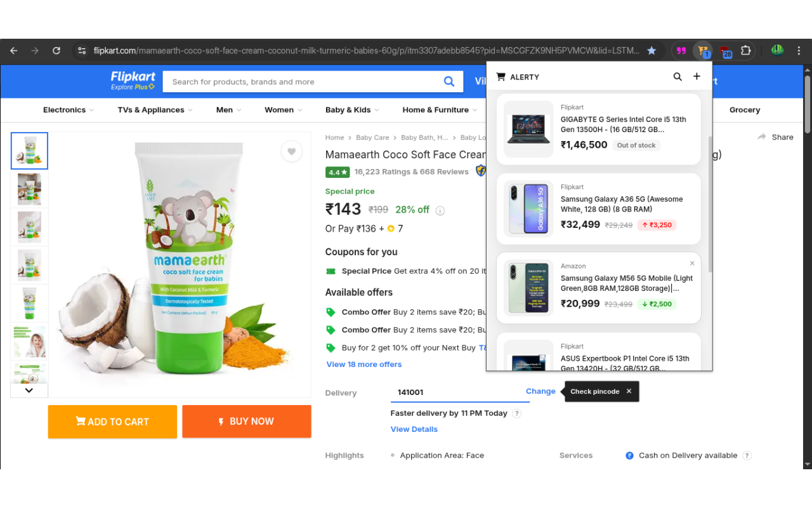Expand Men category menu
This screenshot has width=812, height=508.
pos(229,110)
